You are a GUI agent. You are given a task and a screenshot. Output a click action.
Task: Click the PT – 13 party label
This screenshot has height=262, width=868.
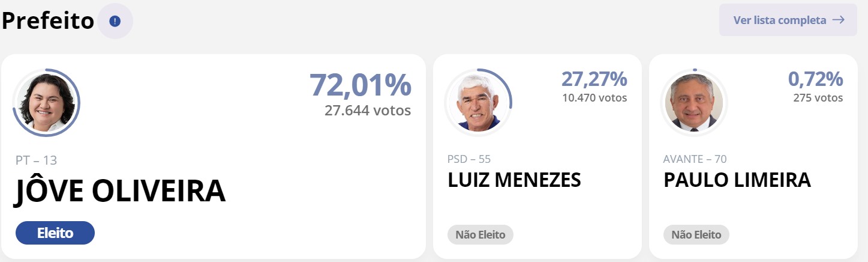pyautogui.click(x=36, y=160)
